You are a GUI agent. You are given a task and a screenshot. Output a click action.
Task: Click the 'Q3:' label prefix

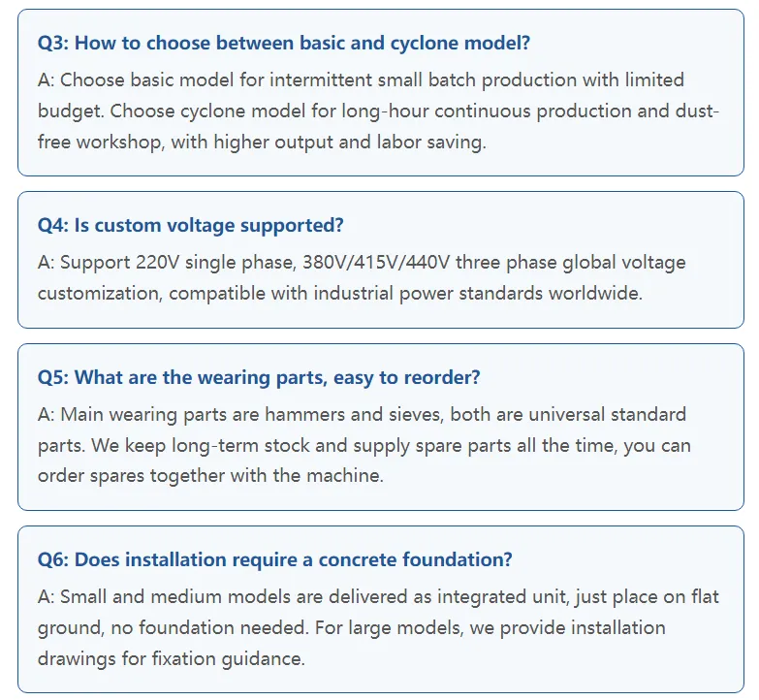(x=53, y=43)
